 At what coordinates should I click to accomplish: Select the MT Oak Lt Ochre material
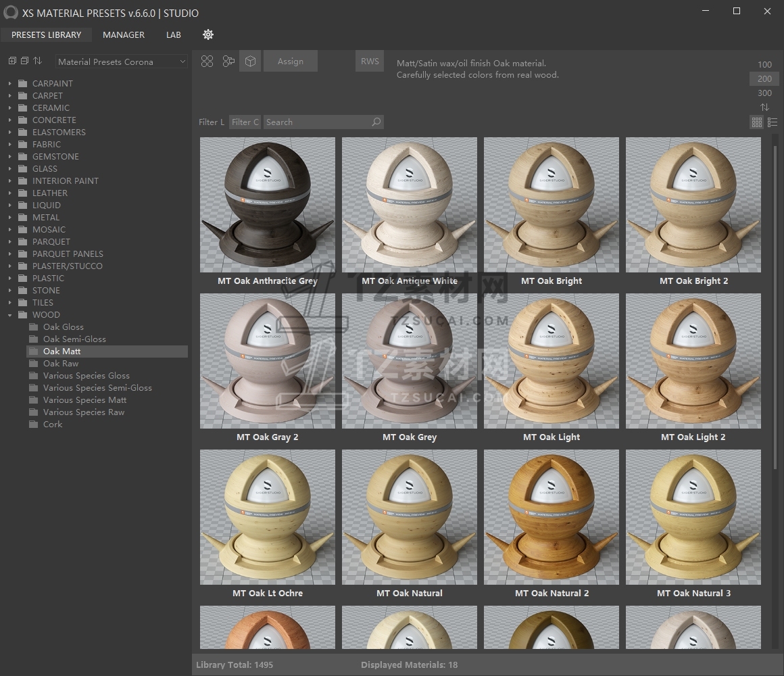[x=268, y=517]
